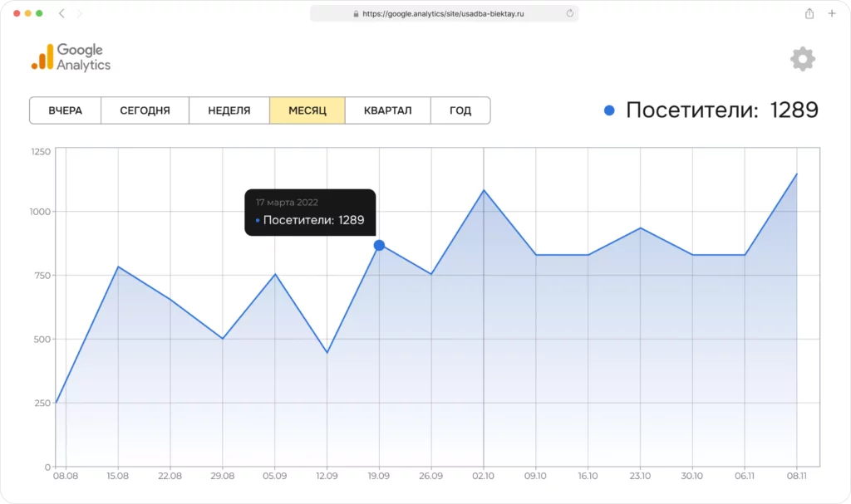This screenshot has height=504, width=851.
Task: Show the ГОД time range
Action: coord(460,110)
